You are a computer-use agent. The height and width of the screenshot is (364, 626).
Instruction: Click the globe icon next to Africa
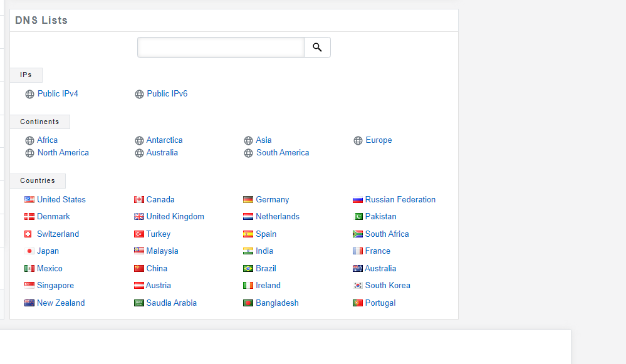[x=29, y=140]
